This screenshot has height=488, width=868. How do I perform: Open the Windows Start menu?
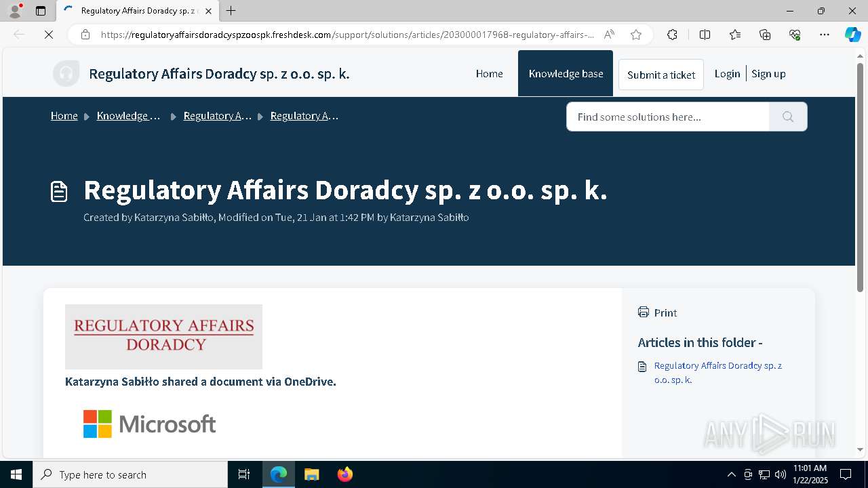tap(16, 474)
